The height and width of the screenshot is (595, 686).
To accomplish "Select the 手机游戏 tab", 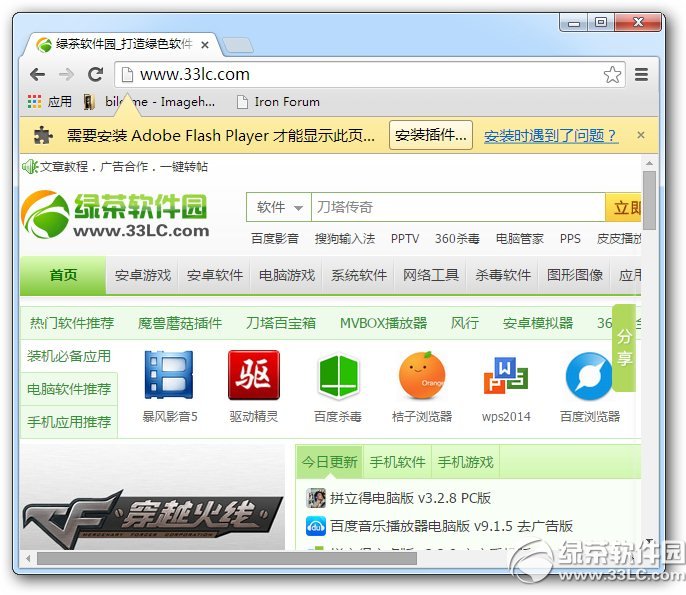I will click(466, 462).
